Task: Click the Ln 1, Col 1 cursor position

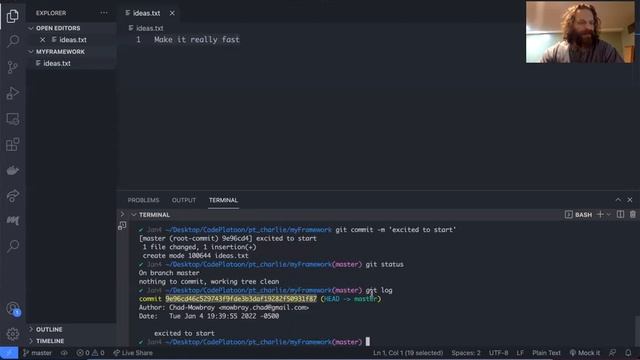Action: pos(408,353)
